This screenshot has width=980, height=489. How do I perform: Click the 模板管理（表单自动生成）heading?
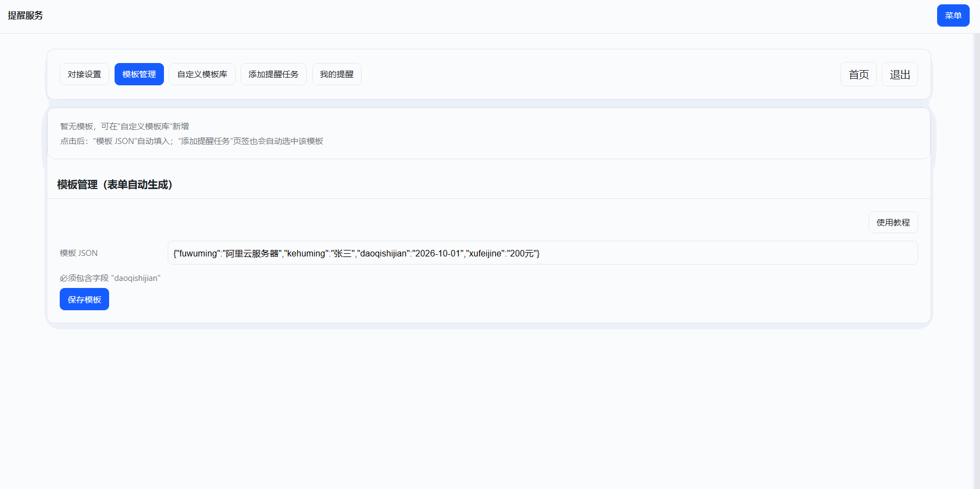pyautogui.click(x=115, y=185)
